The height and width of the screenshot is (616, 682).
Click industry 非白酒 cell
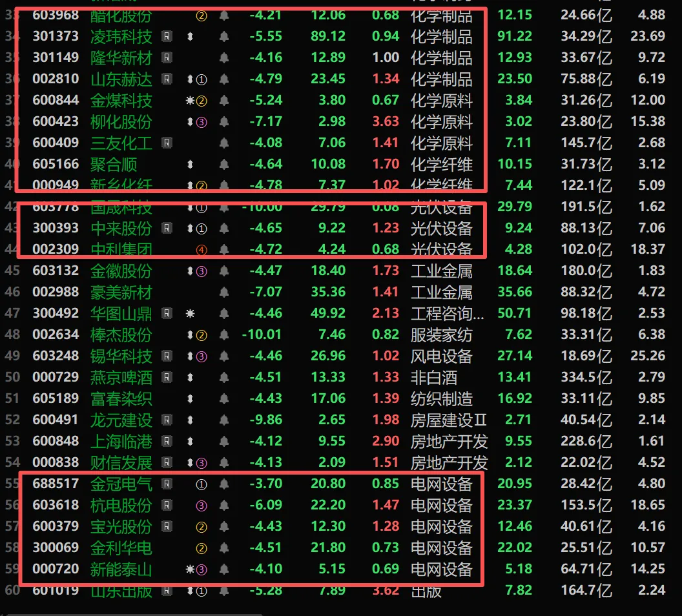pos(433,377)
